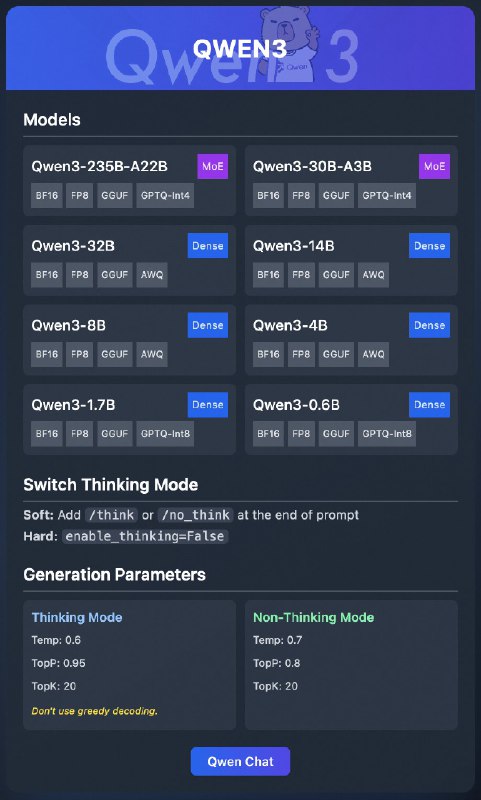This screenshot has height=800, width=481.
Task: Click the /no_think code snippet
Action: pyautogui.click(x=195, y=515)
